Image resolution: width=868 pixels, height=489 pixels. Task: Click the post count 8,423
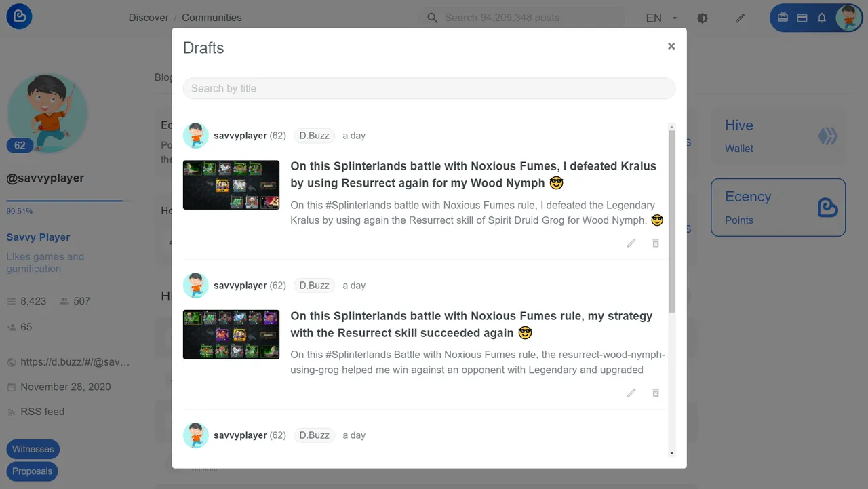(x=27, y=301)
